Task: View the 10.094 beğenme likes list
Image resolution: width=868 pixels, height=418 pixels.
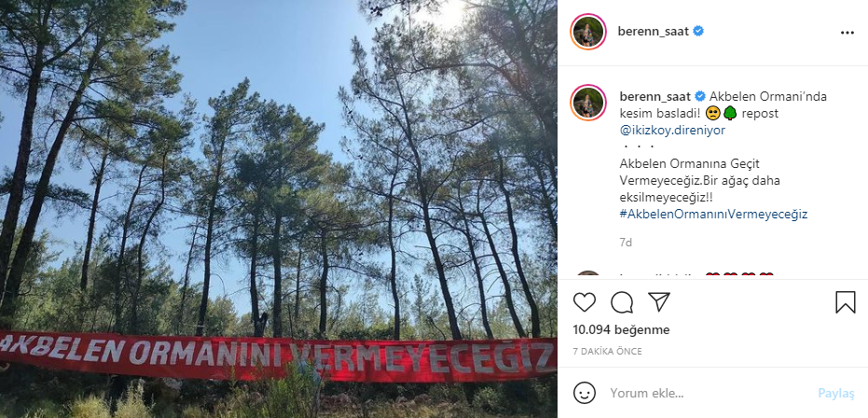Action: pos(621,330)
